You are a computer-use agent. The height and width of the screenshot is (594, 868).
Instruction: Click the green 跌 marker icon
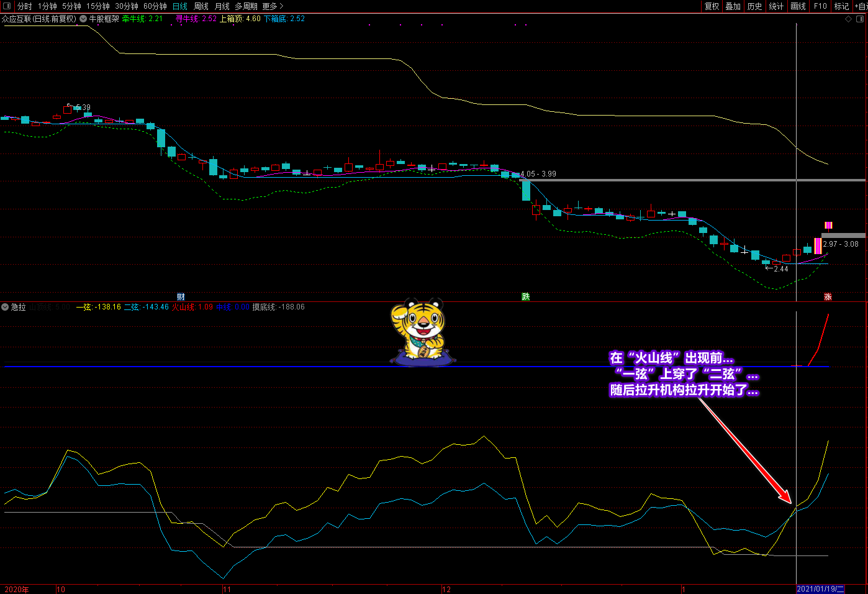point(525,296)
